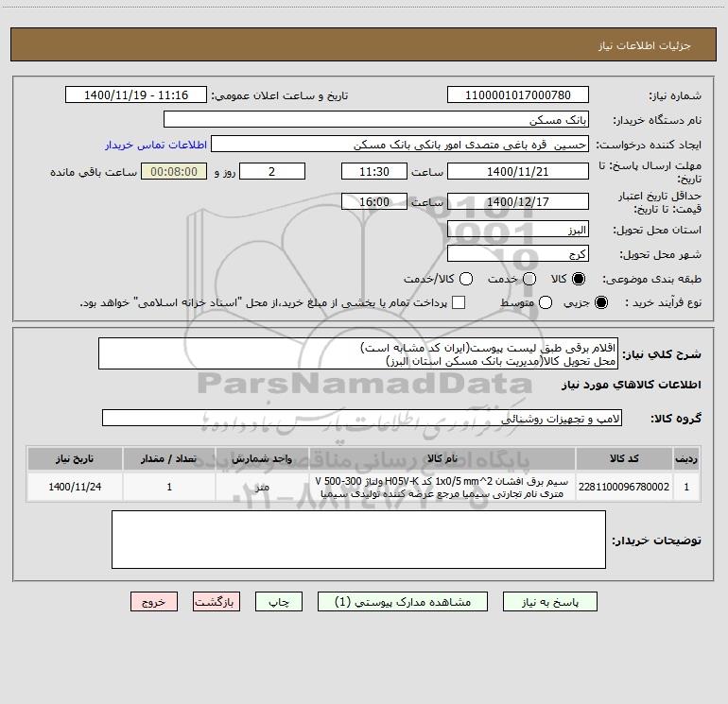Click the price validity date 1400/12/17
Viewport: 728px width, 704px height.
(x=518, y=201)
